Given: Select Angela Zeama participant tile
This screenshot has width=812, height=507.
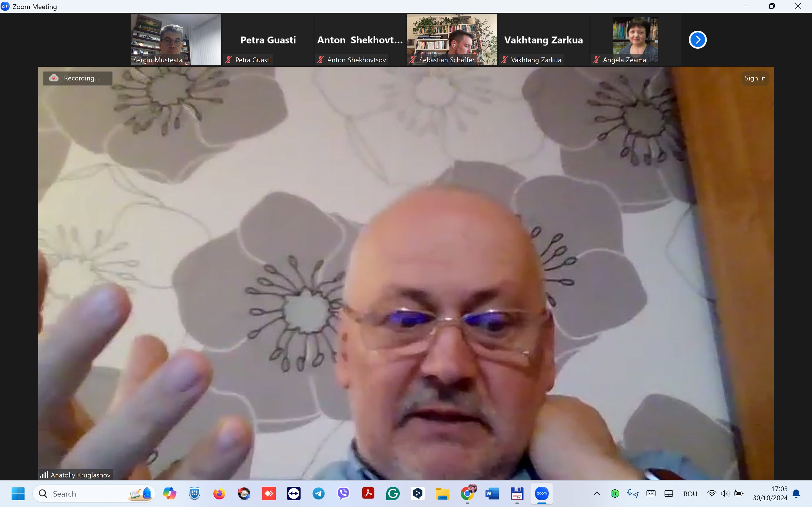Looking at the screenshot, I should point(635,39).
